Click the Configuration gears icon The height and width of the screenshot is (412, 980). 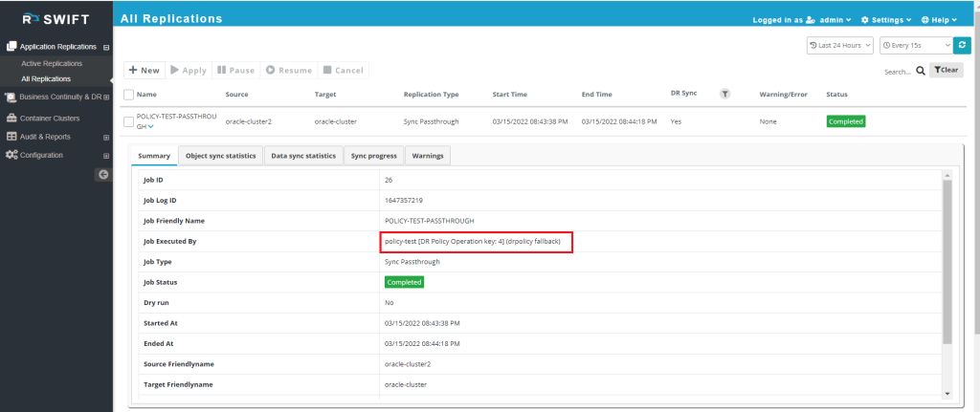click(11, 156)
